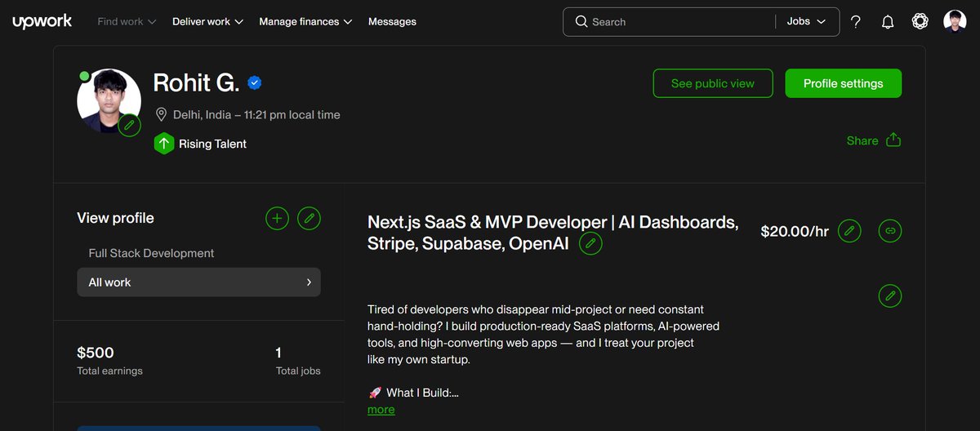Open the Deliver work menu
The height and width of the screenshot is (431, 980).
click(x=207, y=22)
